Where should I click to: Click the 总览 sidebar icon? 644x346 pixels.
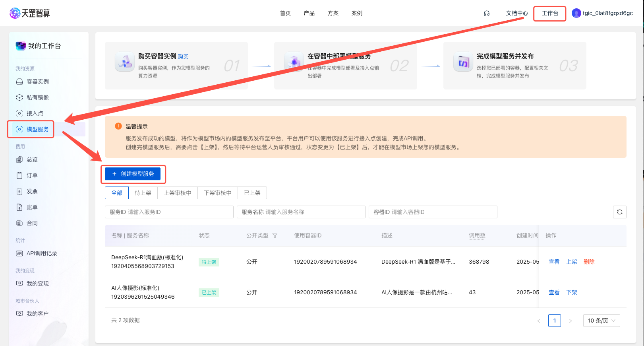tap(19, 159)
